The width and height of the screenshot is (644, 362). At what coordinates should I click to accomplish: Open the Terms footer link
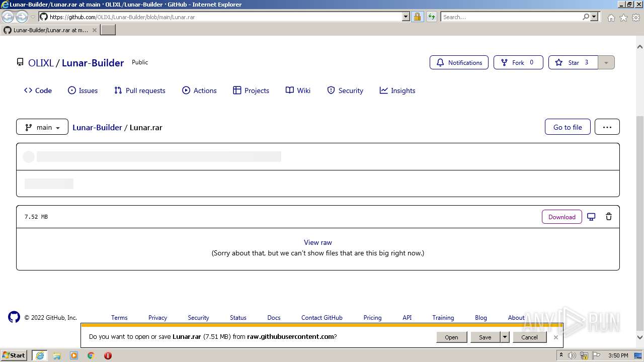pyautogui.click(x=119, y=318)
